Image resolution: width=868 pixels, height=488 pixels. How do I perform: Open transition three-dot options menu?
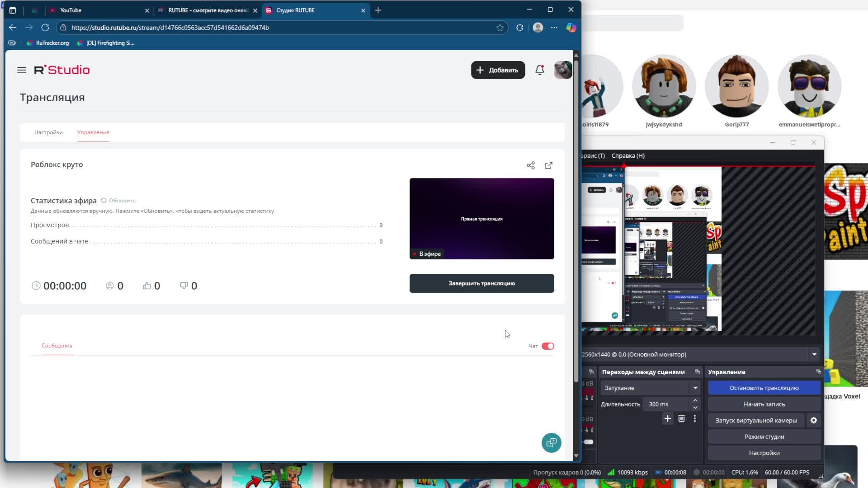coord(695,419)
